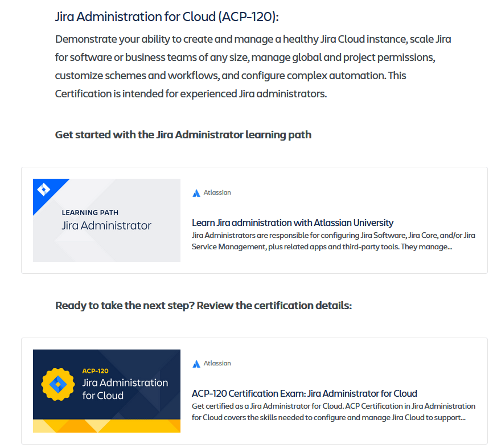Click 'Jira Administrator' text inside the gray thumbnail
Screen dimensions: 493x448
pos(106,225)
